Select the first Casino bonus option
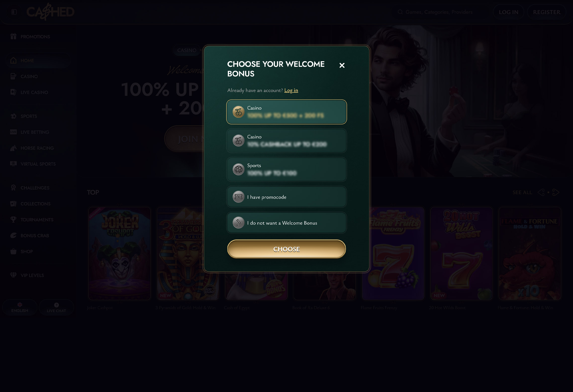This screenshot has width=573, height=392. pos(286,112)
